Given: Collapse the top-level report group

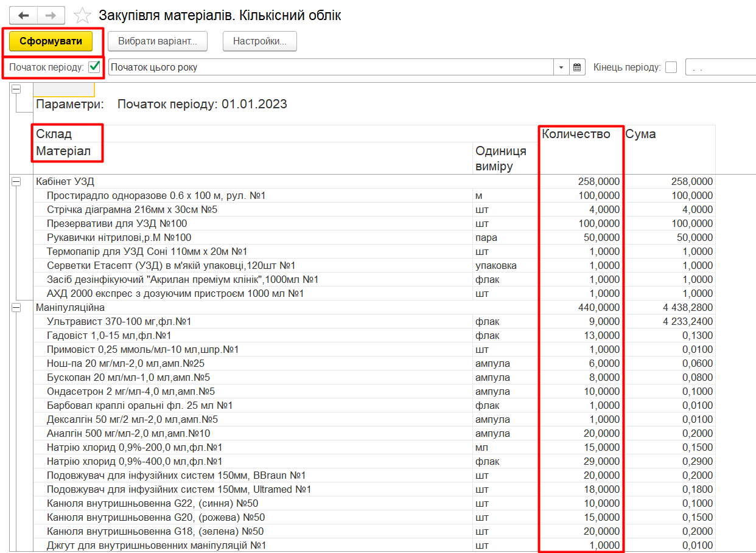Looking at the screenshot, I should point(16,89).
